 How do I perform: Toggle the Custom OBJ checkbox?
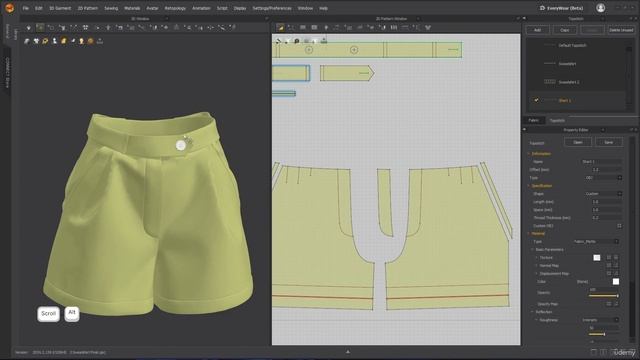click(x=619, y=226)
